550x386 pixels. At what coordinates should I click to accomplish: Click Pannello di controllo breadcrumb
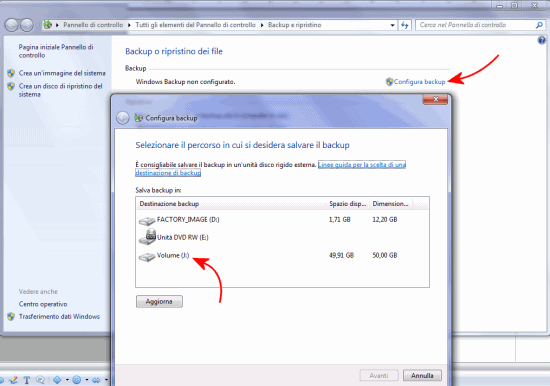[93, 25]
